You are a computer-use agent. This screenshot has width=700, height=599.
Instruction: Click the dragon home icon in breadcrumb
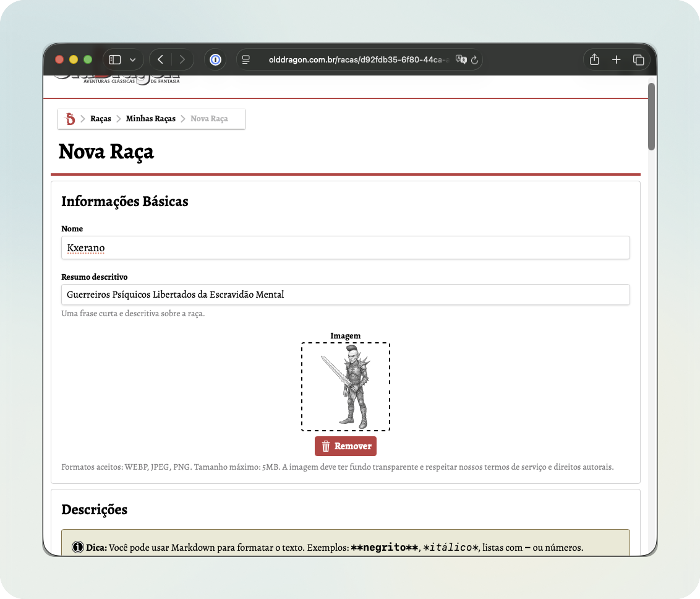70,118
